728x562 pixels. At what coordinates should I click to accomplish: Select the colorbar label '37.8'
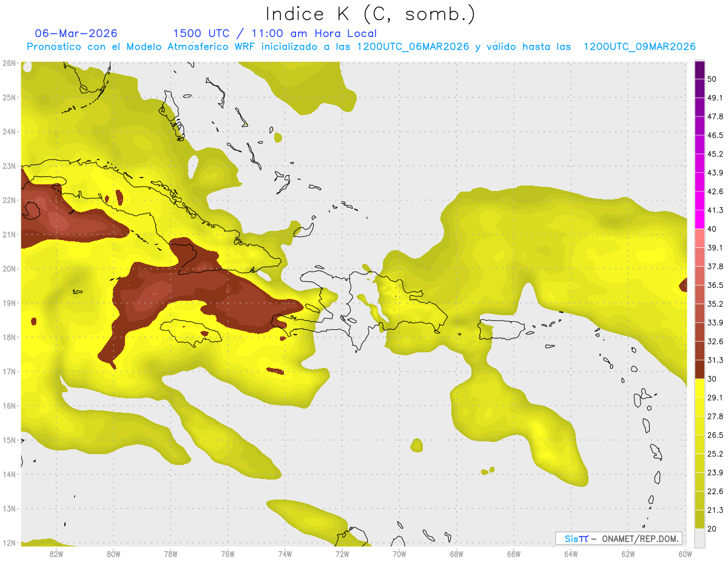pyautogui.click(x=715, y=267)
